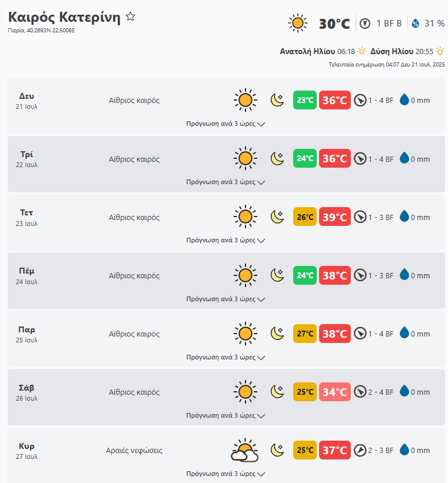Click the partly cloudy icon for Κυρ 27 Ιουλ
This screenshot has width=448, height=483.
[x=245, y=451]
